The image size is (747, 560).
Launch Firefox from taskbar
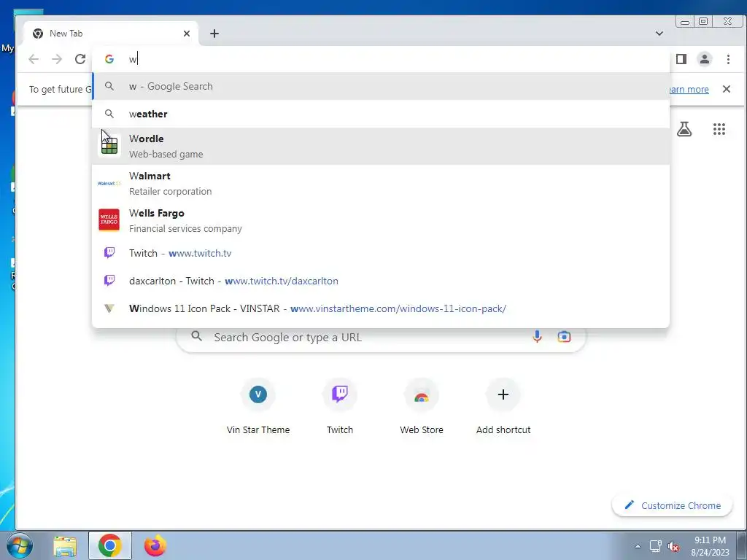pyautogui.click(x=155, y=545)
